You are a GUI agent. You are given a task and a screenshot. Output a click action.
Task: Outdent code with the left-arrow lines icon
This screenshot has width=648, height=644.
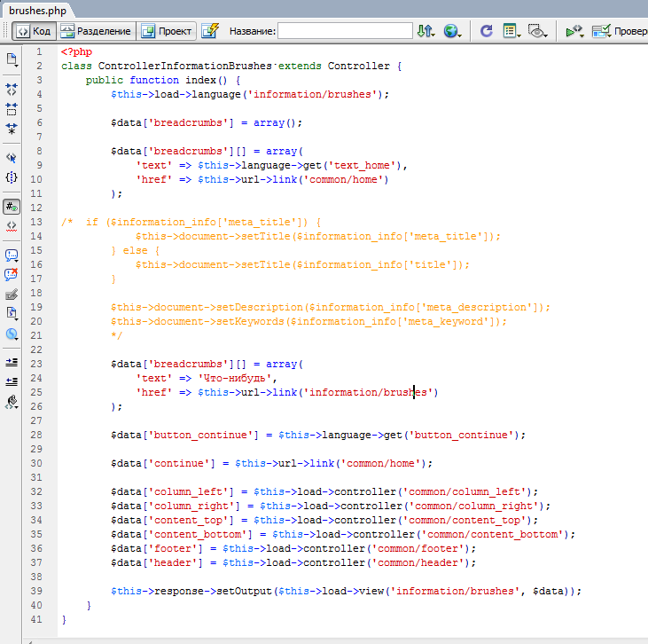click(x=12, y=381)
